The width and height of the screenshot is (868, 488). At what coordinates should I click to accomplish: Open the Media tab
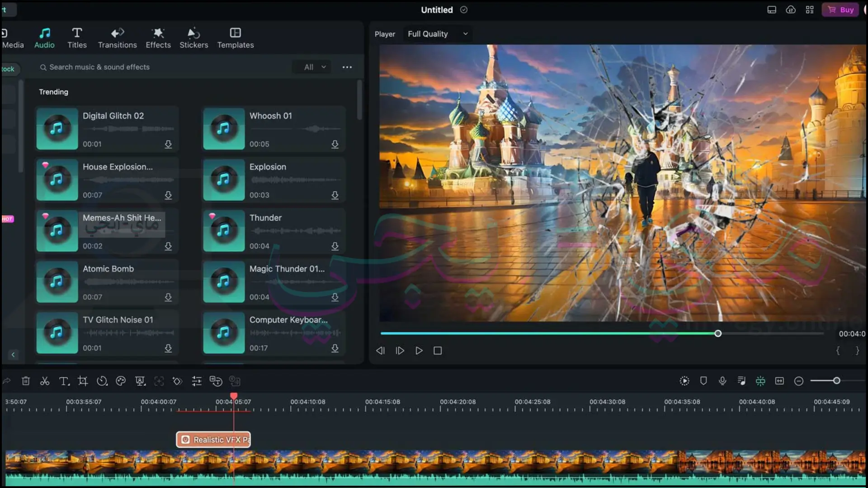pyautogui.click(x=12, y=38)
